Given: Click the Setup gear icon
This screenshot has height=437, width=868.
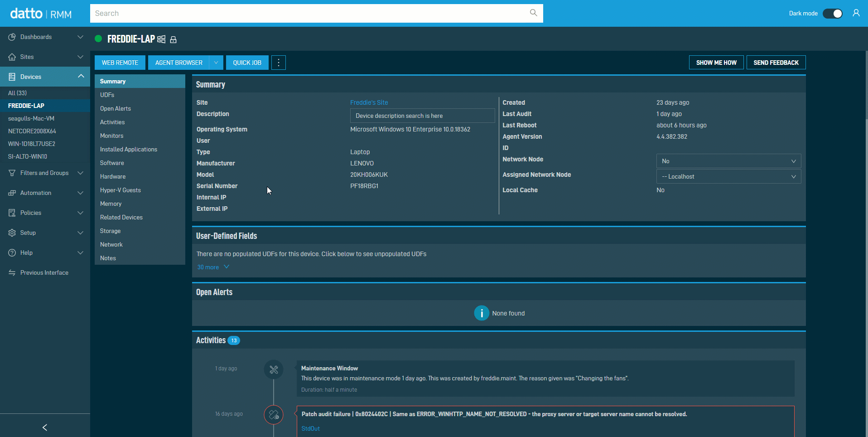Looking at the screenshot, I should [x=12, y=233].
